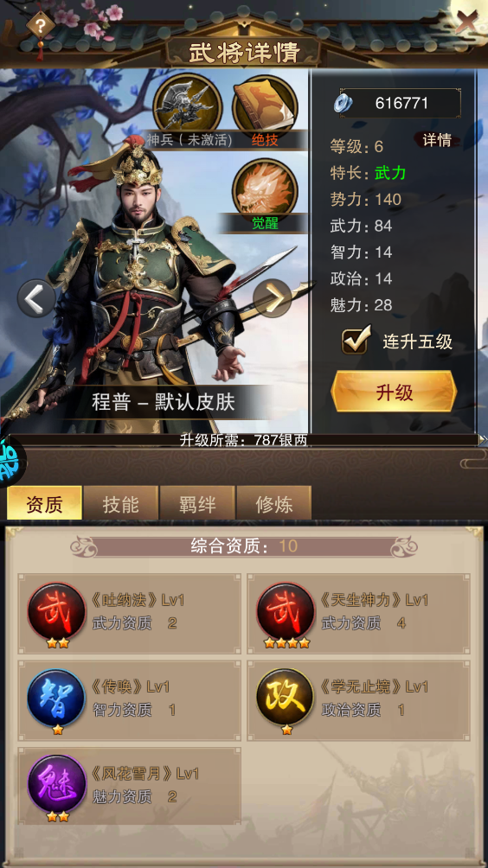Click the 升级 upgrade button
Viewport: 488px width, 868px height.
tap(394, 392)
